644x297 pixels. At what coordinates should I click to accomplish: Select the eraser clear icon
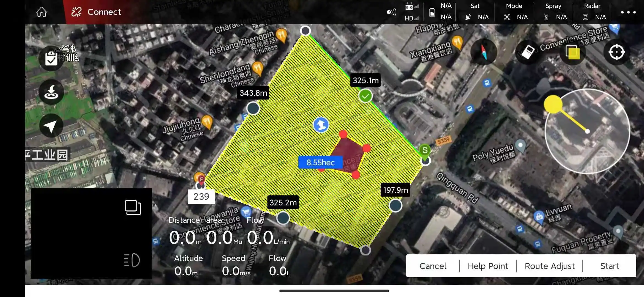coord(528,52)
